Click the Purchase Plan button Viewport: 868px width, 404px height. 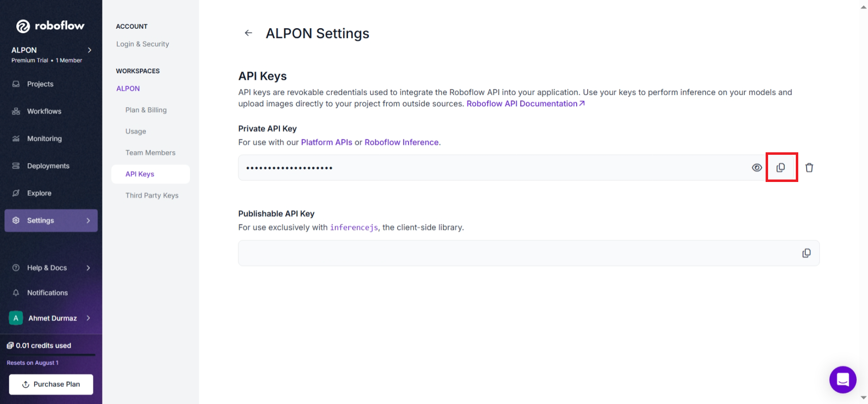click(51, 384)
